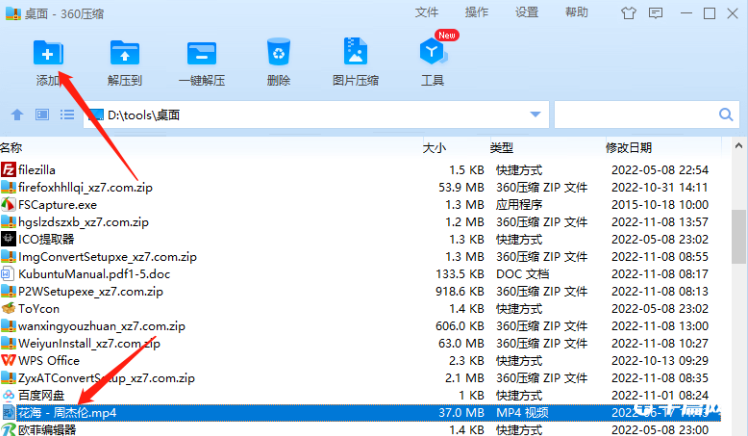This screenshot has width=748, height=436.
Task: Click the 添加 (Add) toolbar icon
Action: 48,52
